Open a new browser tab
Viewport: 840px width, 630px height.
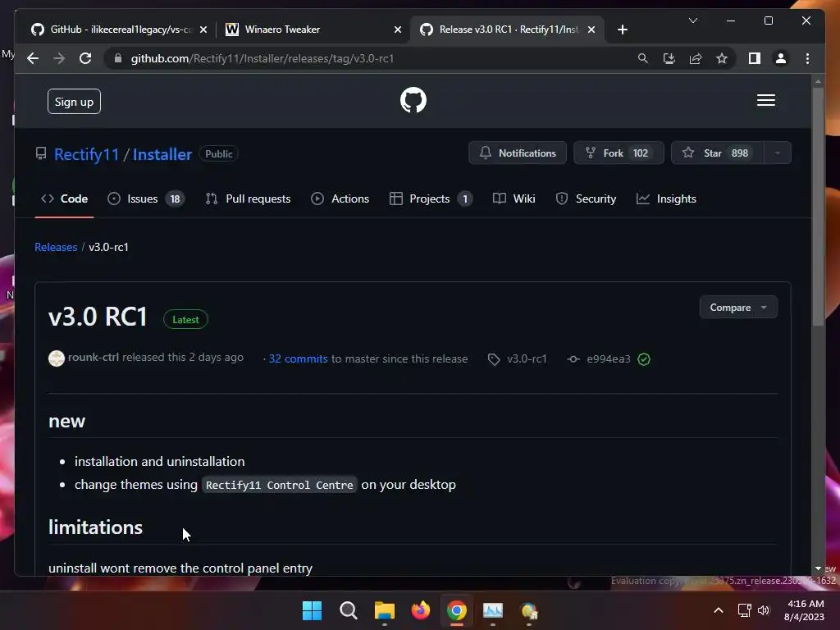pos(622,30)
